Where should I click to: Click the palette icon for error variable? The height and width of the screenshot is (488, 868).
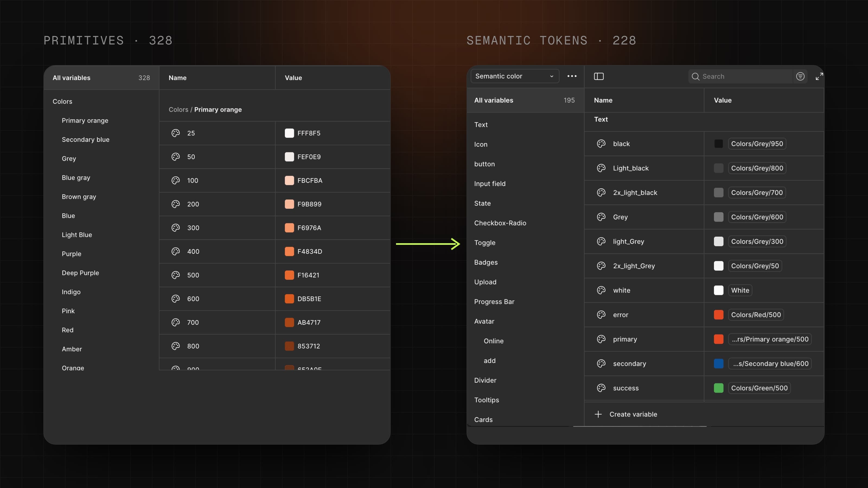(601, 314)
